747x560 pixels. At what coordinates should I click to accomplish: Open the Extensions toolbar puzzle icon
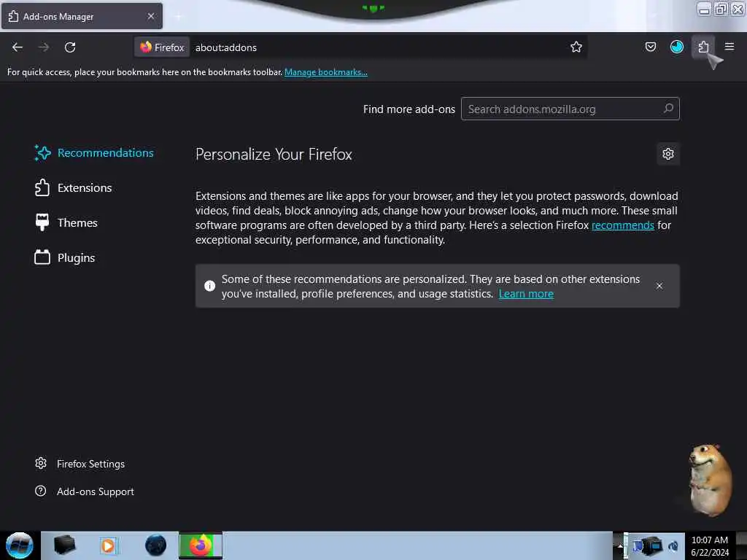(x=703, y=47)
